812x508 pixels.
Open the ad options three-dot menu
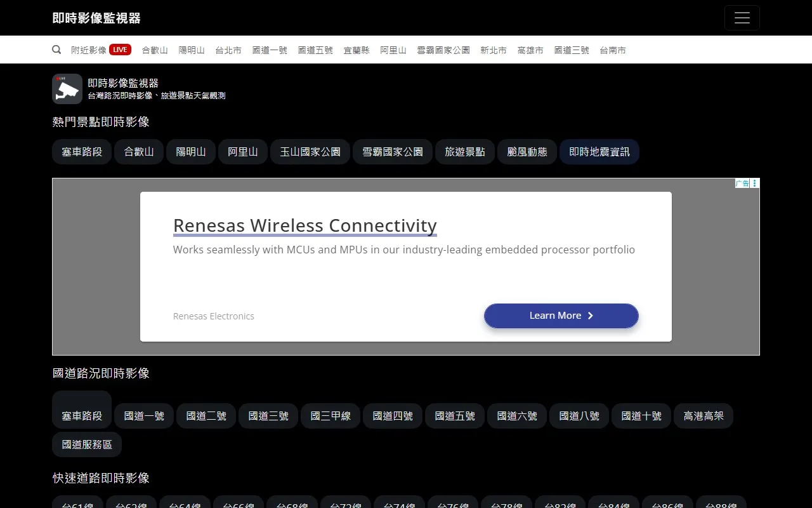pos(755,184)
